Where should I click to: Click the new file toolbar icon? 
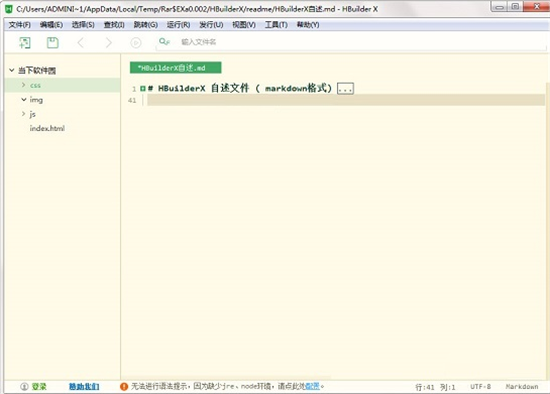pyautogui.click(x=25, y=43)
